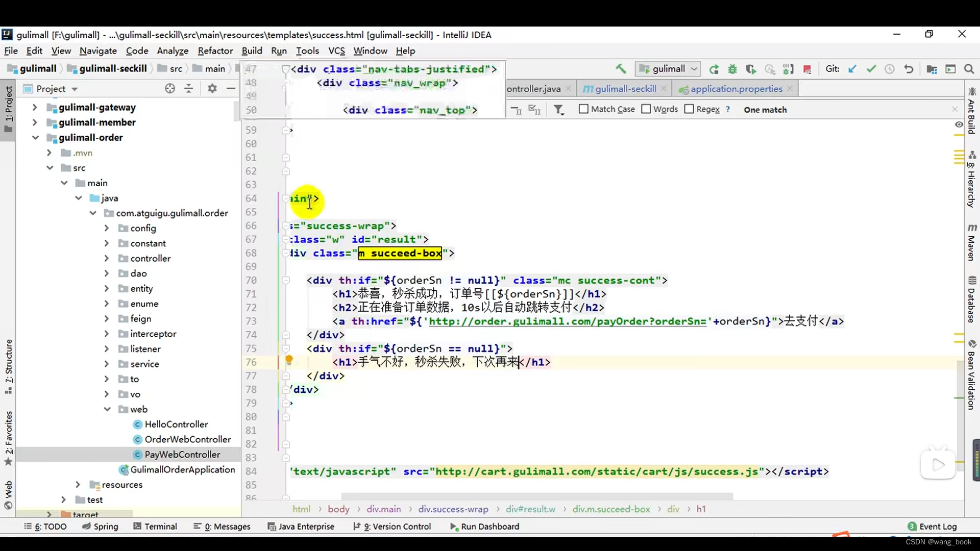Select OrderWebController in the project tree
The image size is (980, 551).
point(187,439)
